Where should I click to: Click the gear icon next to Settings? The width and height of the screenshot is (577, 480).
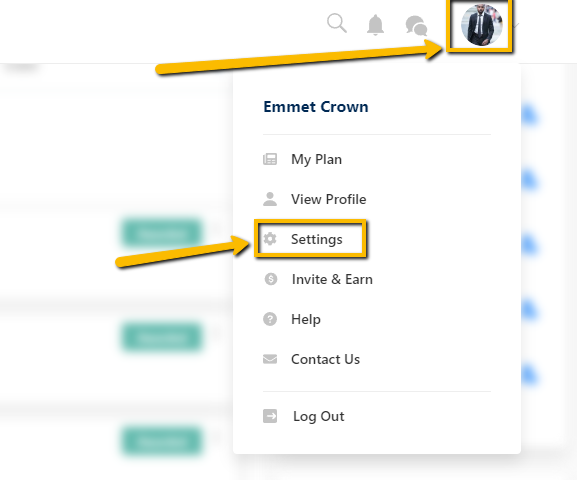(x=270, y=239)
